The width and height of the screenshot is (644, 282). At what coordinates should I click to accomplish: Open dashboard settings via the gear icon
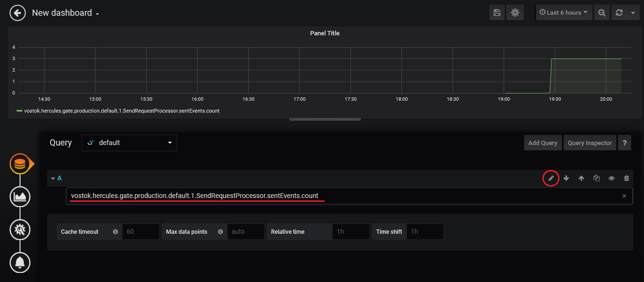(515, 12)
